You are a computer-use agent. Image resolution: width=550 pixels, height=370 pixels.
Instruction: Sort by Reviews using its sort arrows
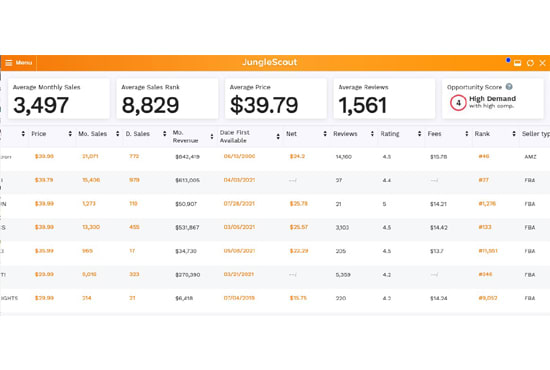click(372, 134)
